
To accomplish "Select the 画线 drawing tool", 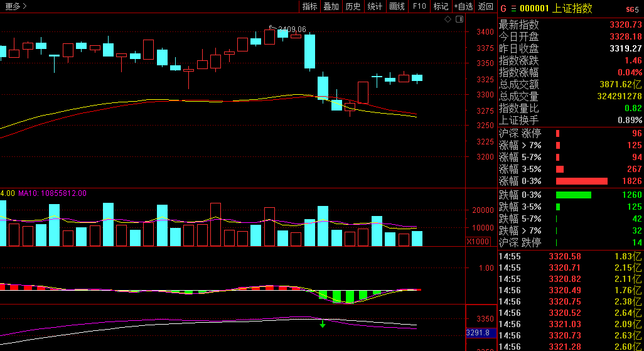I will (397, 6).
